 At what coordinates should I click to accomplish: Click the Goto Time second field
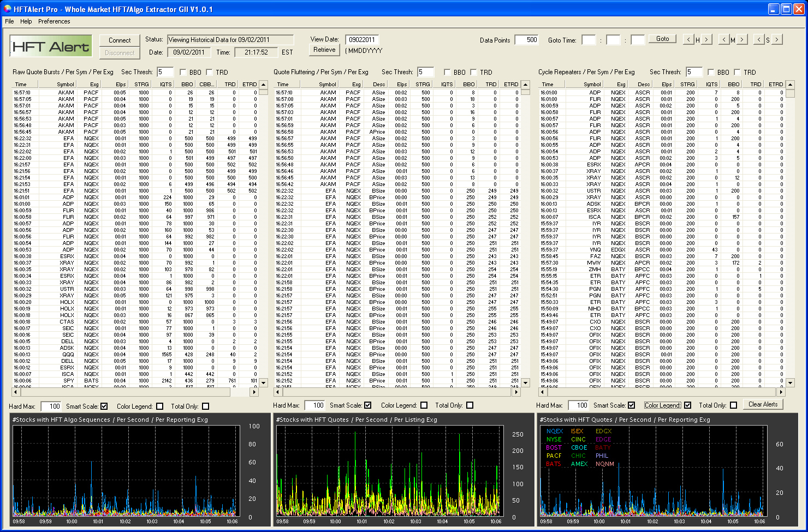coord(638,40)
